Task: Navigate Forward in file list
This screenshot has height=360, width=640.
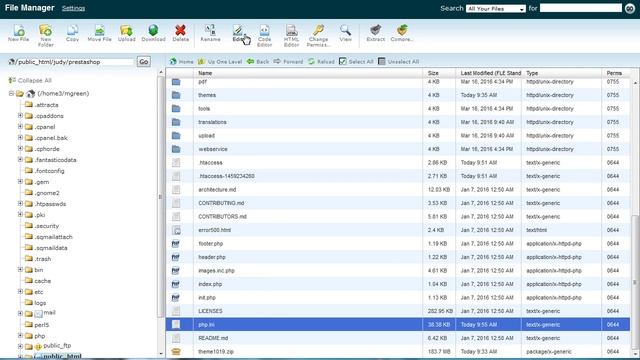Action: (x=289, y=62)
